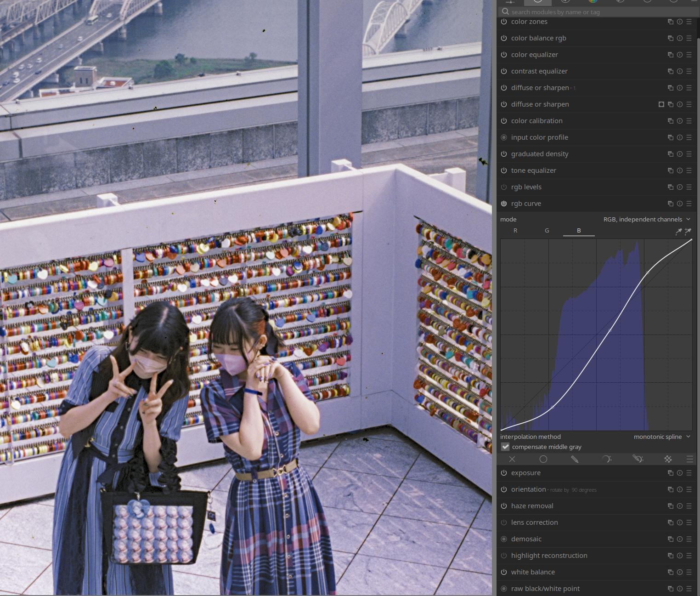Enable the rgb levels module
700x596 pixels.
[504, 187]
